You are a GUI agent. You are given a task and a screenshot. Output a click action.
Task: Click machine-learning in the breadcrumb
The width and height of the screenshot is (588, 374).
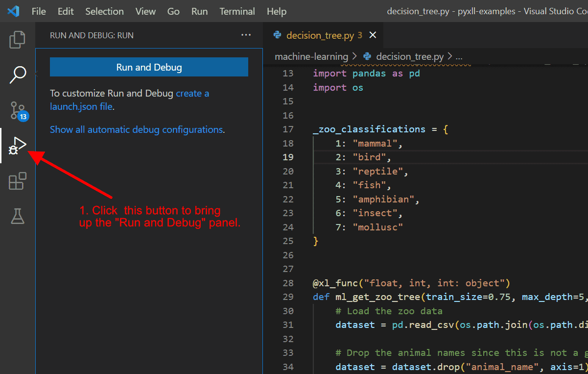tap(311, 56)
